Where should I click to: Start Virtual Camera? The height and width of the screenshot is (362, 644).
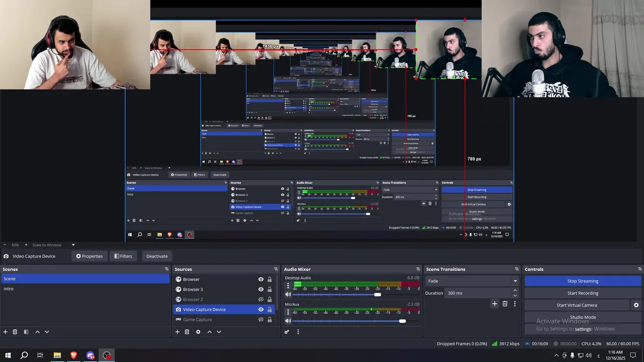[x=577, y=305]
